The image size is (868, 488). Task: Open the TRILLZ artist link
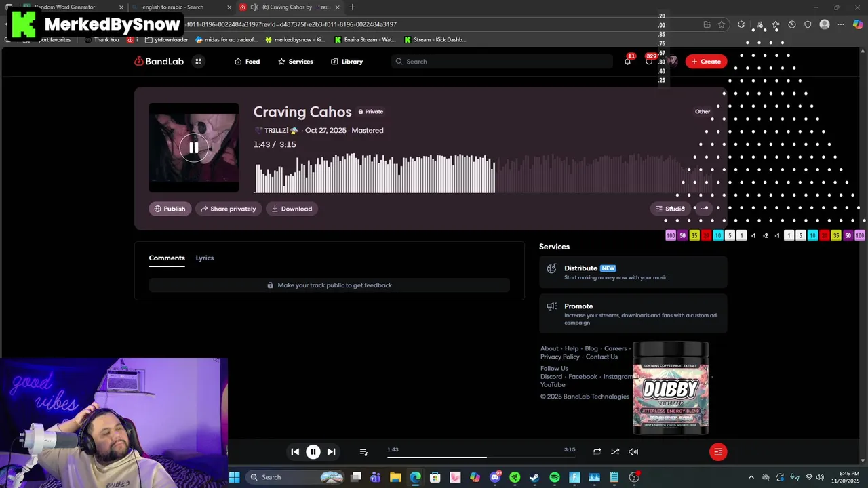[x=276, y=130]
